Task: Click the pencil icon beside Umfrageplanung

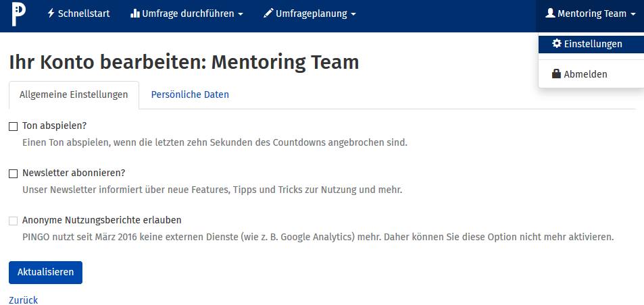Action: coord(268,13)
